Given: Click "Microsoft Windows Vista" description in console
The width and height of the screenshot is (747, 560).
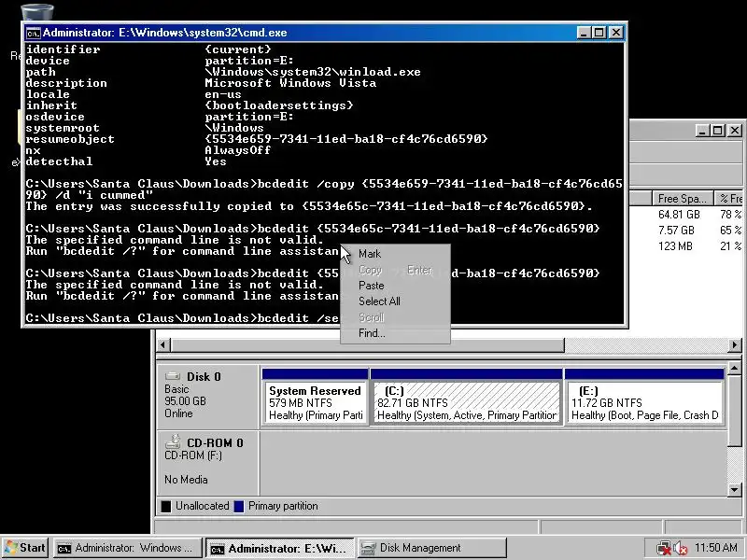Looking at the screenshot, I should pyautogui.click(x=290, y=83).
